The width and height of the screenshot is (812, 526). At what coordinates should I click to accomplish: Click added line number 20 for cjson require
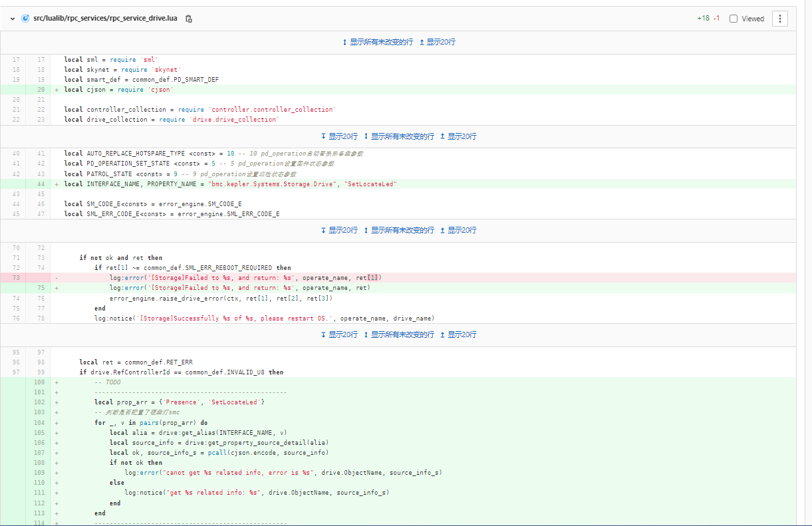[41, 90]
